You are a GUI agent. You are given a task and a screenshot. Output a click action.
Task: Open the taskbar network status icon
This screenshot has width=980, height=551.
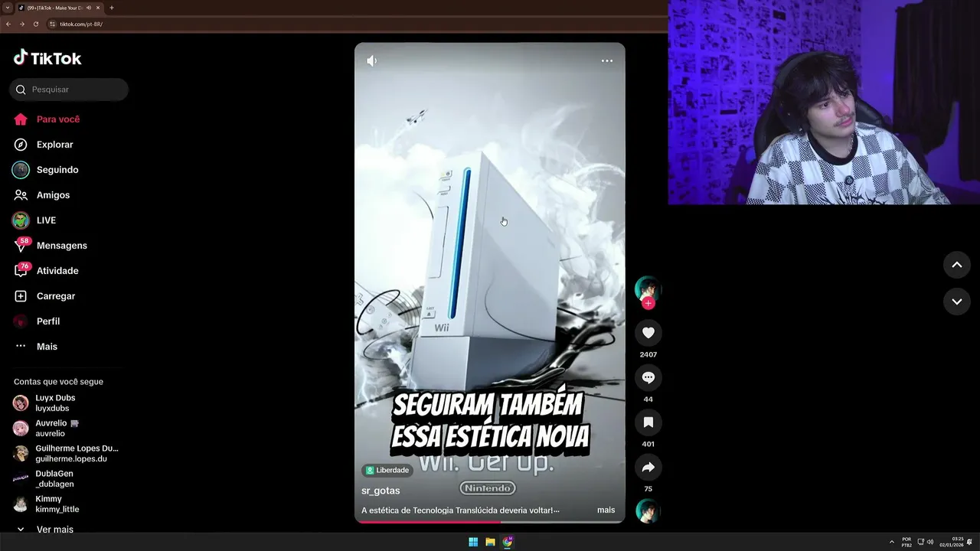click(921, 542)
